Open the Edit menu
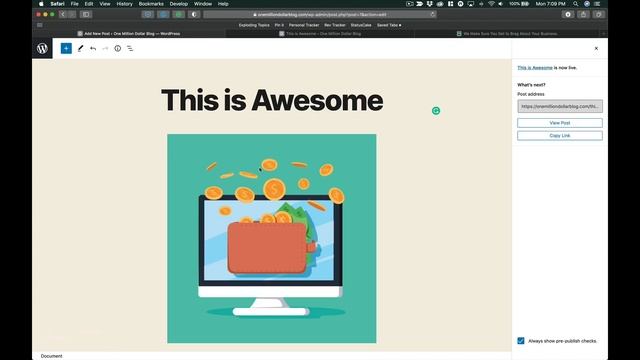The image size is (640, 360). click(89, 4)
